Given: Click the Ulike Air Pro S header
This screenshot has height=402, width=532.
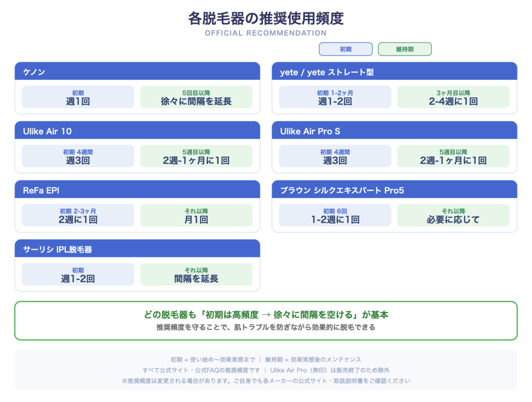Looking at the screenshot, I should coord(394,130).
